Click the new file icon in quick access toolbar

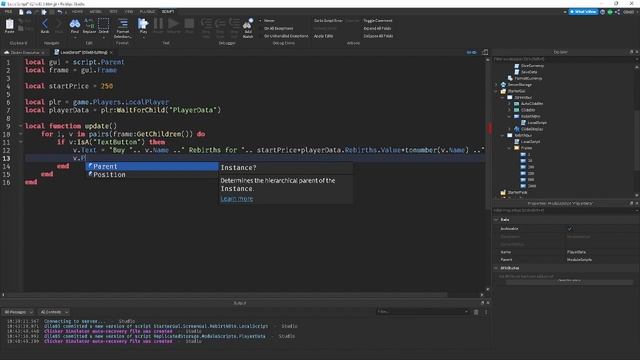[x=21, y=12]
